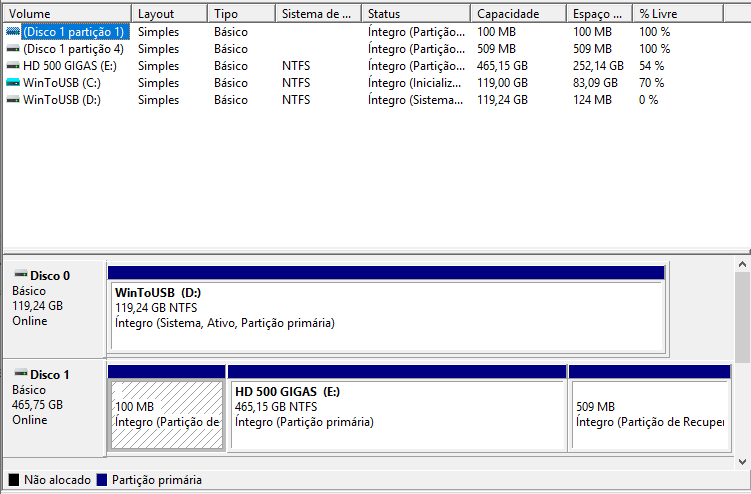Sort by the % Livre column header
Image resolution: width=751 pixels, height=494 pixels.
pyautogui.click(x=678, y=14)
